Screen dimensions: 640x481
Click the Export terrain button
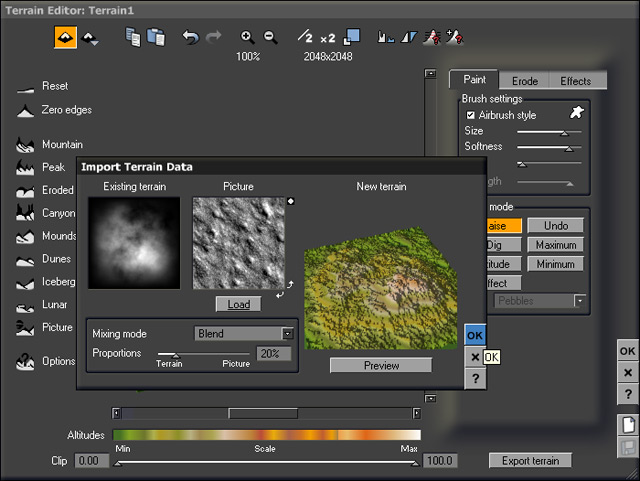coord(530,461)
